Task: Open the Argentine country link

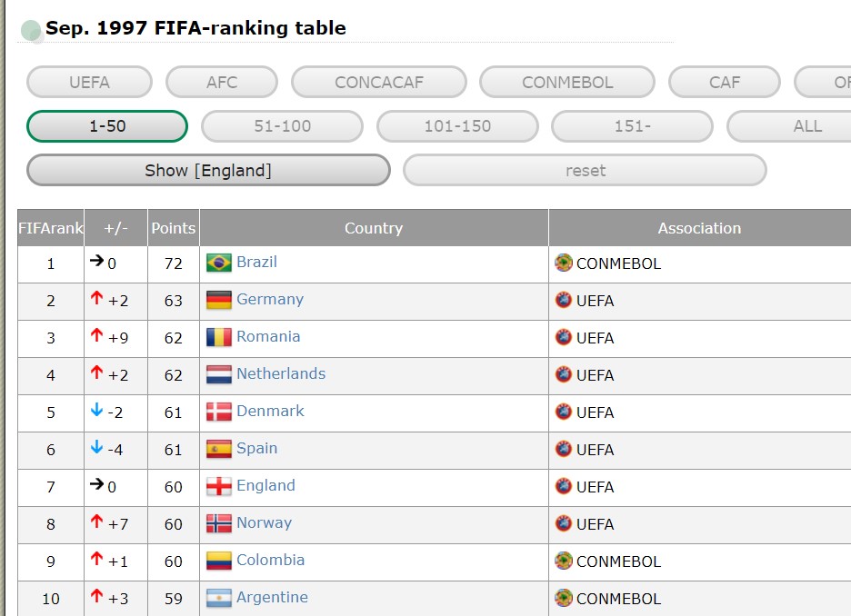Action: point(272,597)
